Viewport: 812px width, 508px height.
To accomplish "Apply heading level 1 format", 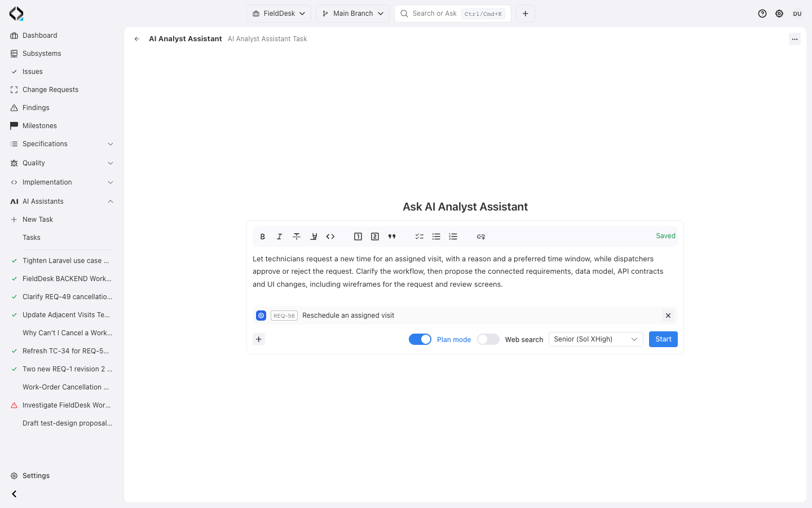I will pos(358,237).
